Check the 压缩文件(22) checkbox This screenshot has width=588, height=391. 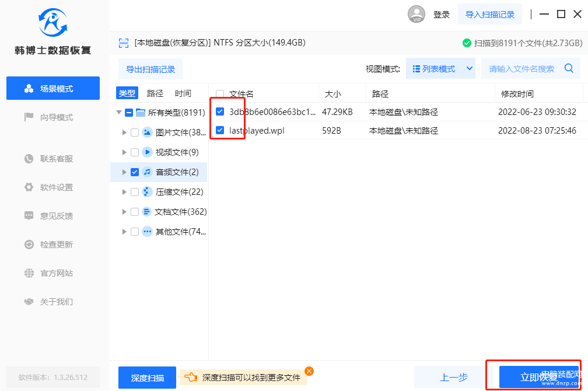(135, 192)
